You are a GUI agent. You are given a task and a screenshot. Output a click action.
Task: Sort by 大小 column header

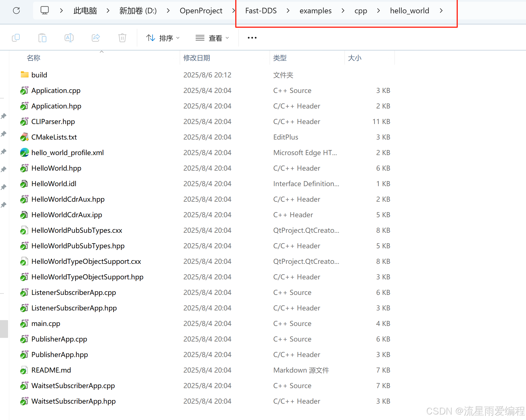(355, 58)
